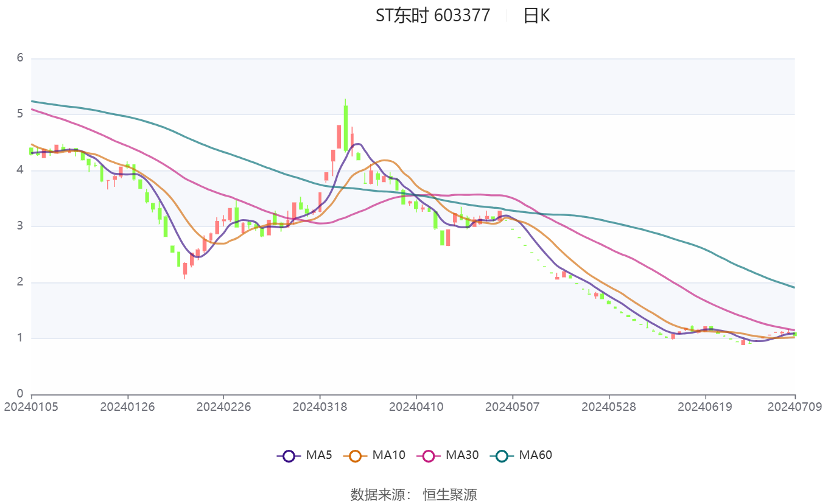This screenshot has height=504, width=828.
Task: Click the 20240318 x-axis date label
Action: 320,407
